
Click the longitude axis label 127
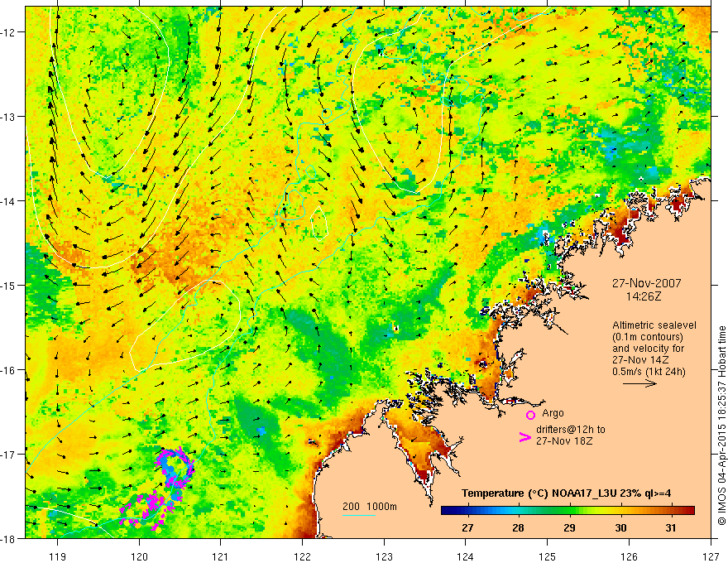tap(711, 556)
